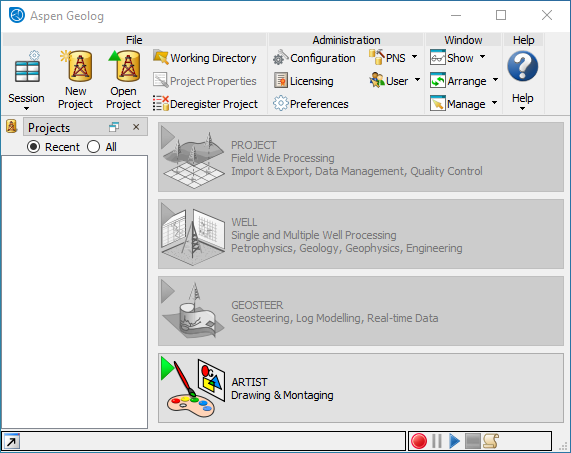The height and width of the screenshot is (453, 571).
Task: Set the Working Directory
Action: click(205, 58)
